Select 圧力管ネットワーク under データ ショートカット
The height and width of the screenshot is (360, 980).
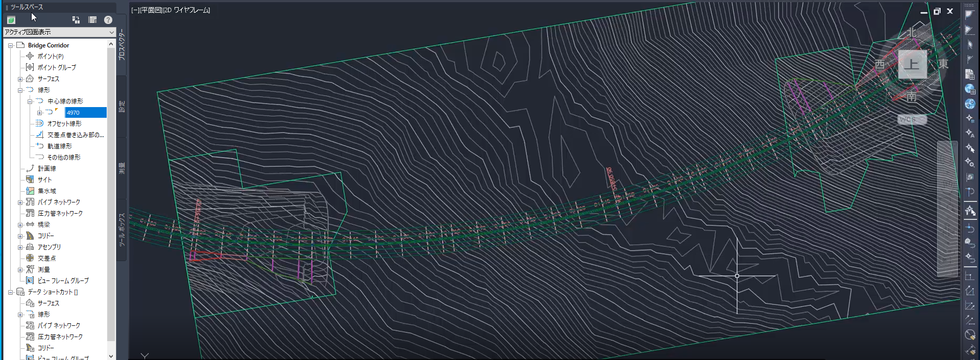(60, 337)
